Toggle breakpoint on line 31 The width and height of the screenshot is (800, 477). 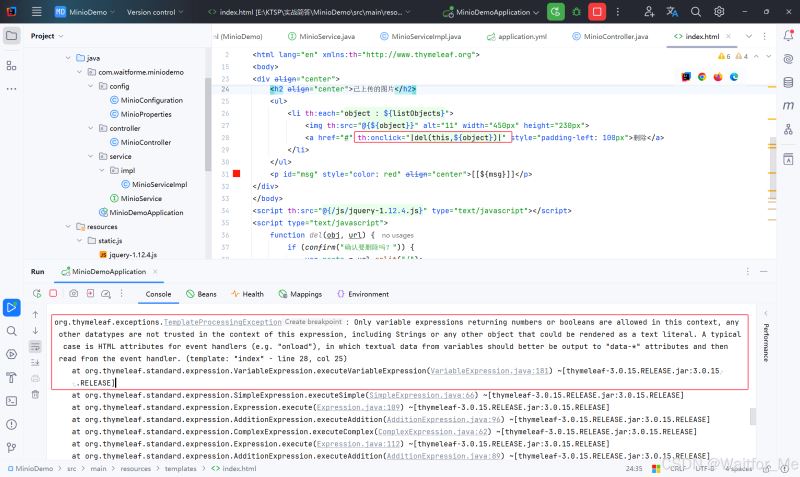[236, 173]
